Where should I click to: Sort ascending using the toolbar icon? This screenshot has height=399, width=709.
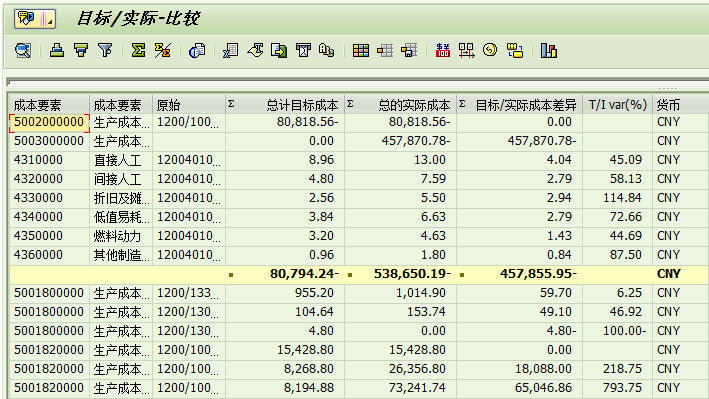click(x=57, y=50)
